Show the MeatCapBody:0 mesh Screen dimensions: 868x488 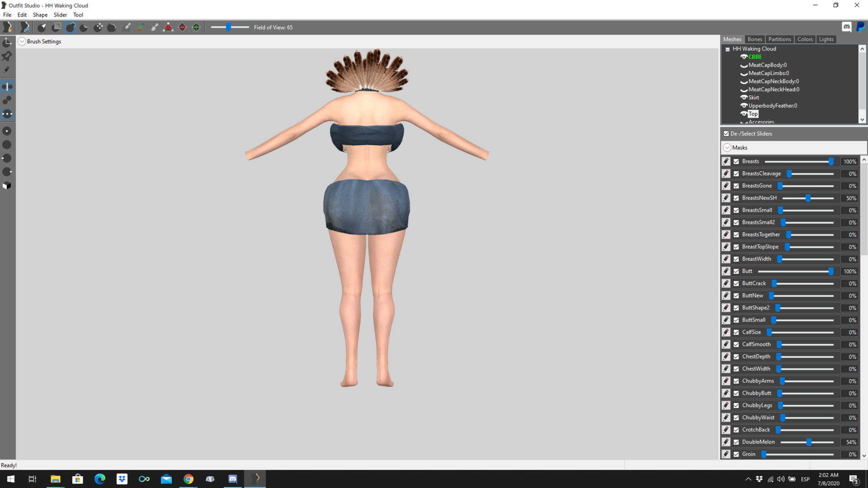(744, 66)
